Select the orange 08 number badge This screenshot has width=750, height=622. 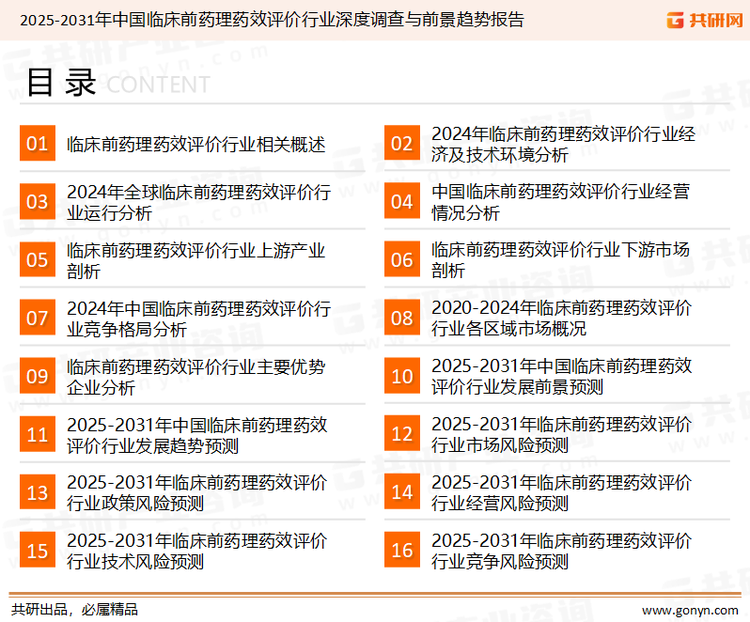(x=401, y=318)
